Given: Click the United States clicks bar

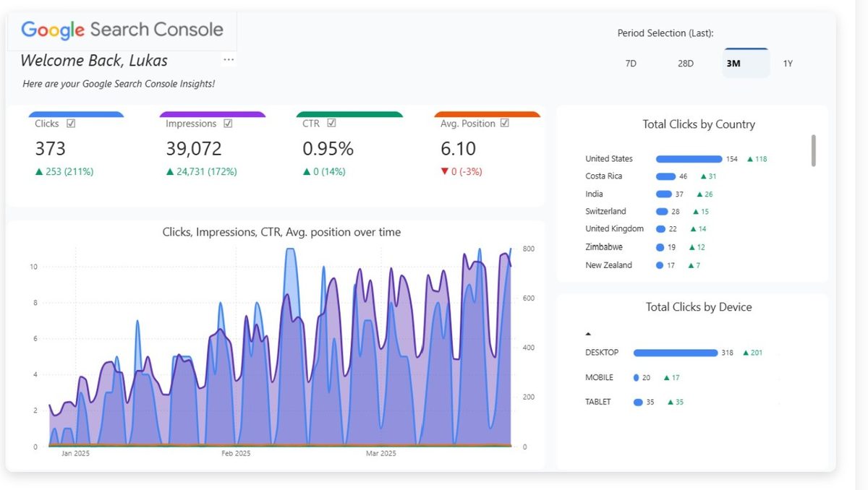Looking at the screenshot, I should [x=689, y=159].
